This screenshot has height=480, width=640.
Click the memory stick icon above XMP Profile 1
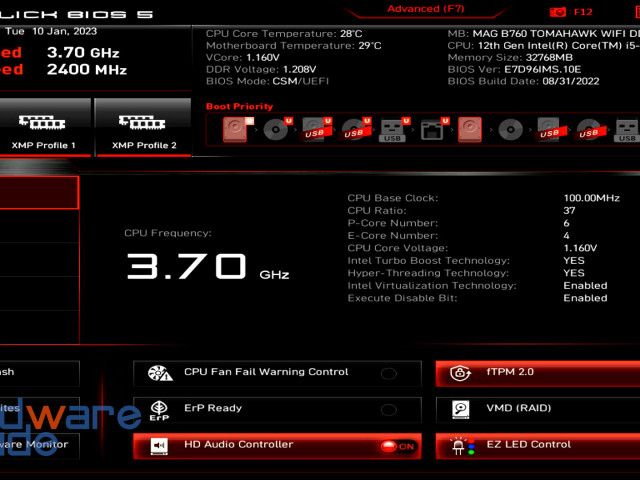click(x=42, y=122)
